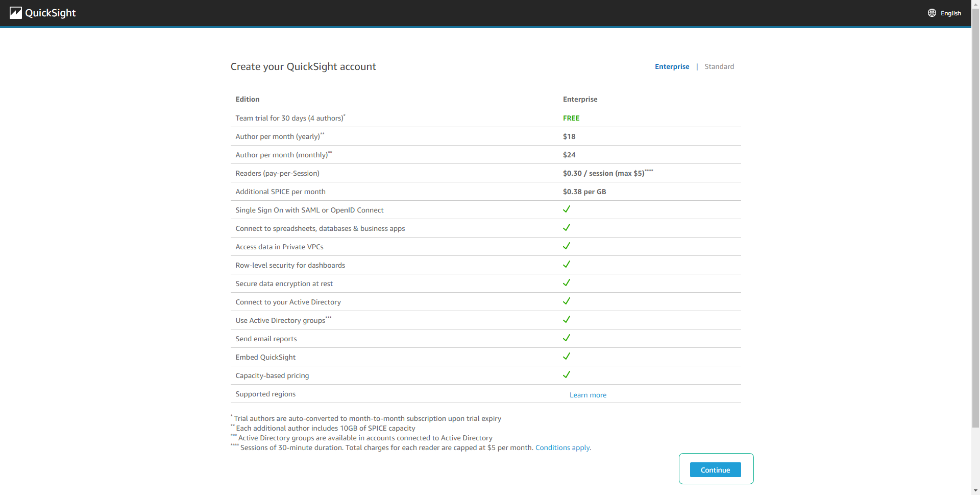Click the checkmark for Send email reports

click(567, 338)
